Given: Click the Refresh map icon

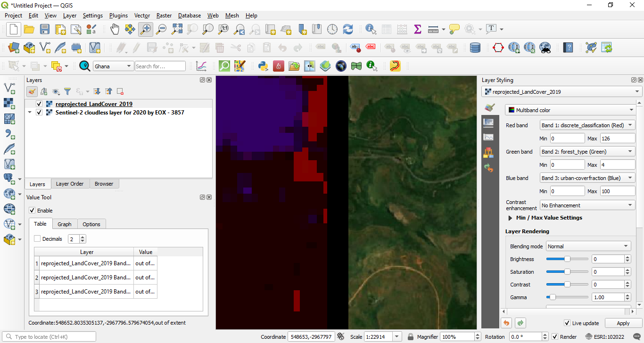Looking at the screenshot, I should coord(348,29).
